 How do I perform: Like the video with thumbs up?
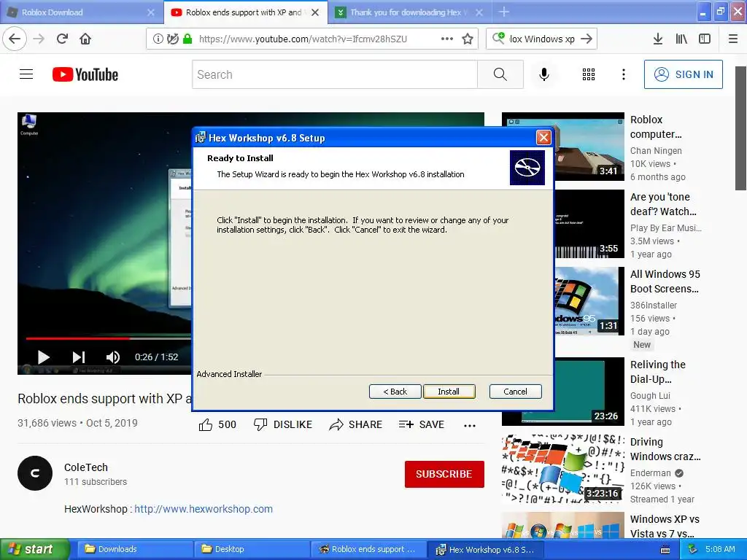point(217,425)
